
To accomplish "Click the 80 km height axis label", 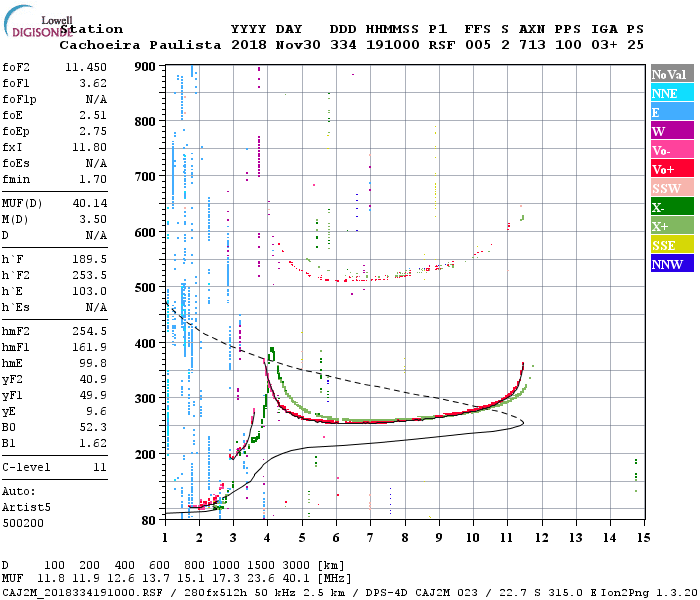I will [149, 521].
